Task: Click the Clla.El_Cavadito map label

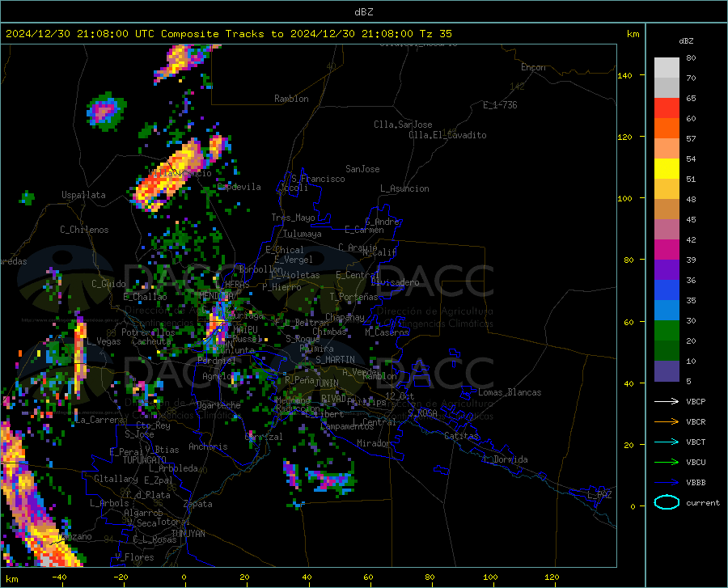Action: click(447, 135)
